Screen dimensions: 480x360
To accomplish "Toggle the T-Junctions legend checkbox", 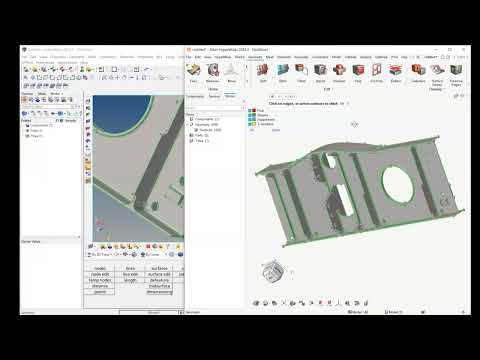I will click(x=250, y=124).
